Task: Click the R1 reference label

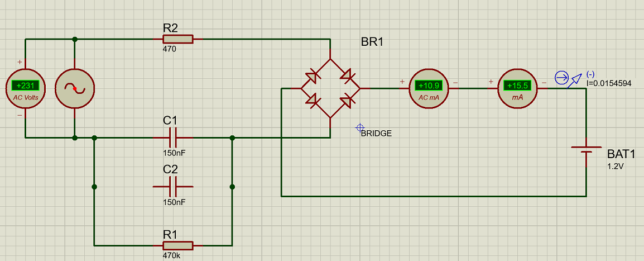Action: [170, 234]
